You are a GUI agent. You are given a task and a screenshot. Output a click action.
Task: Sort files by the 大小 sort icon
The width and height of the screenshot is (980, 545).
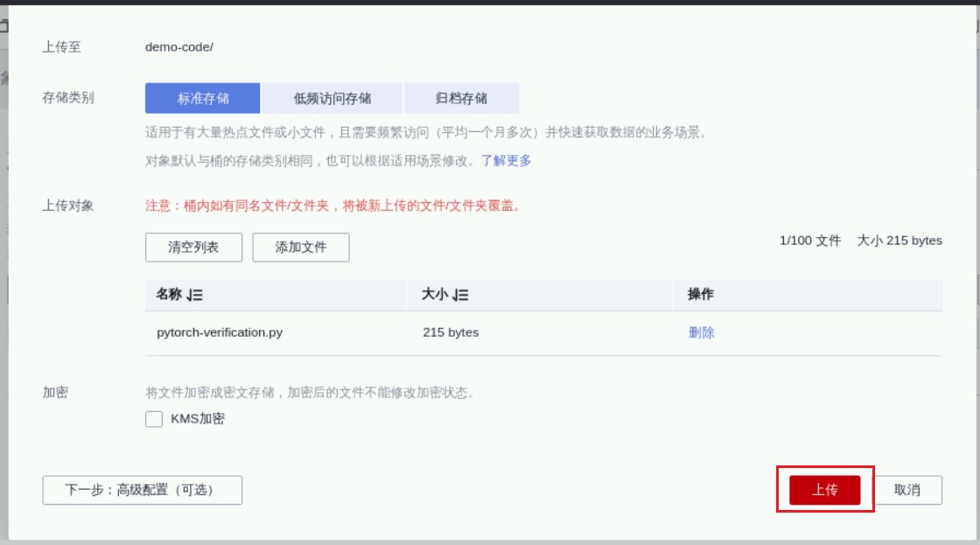tap(460, 296)
